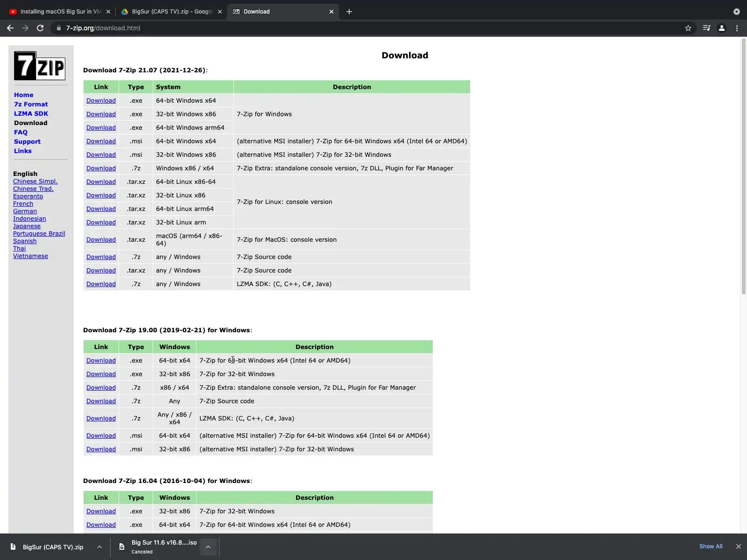
Task: Switch language to Vietnamese
Action: tap(30, 256)
